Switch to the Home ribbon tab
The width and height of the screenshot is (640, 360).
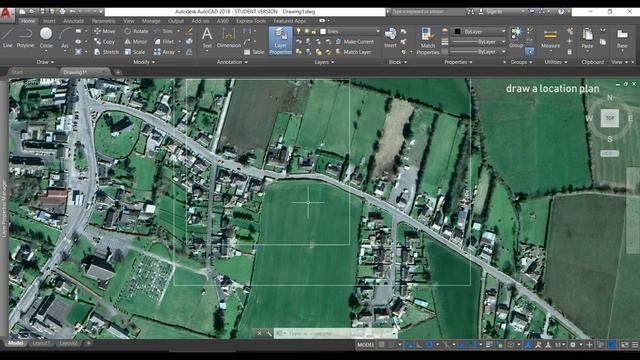(28, 21)
